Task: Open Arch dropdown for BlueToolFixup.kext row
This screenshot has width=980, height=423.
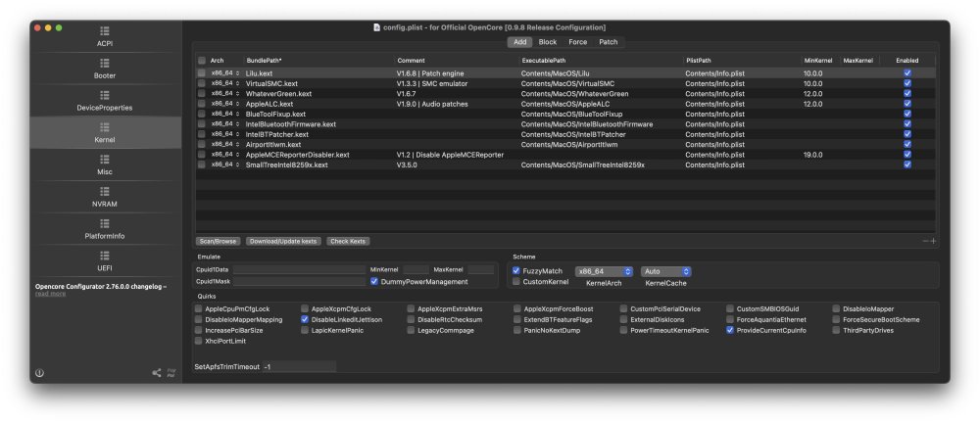Action: coord(225,114)
